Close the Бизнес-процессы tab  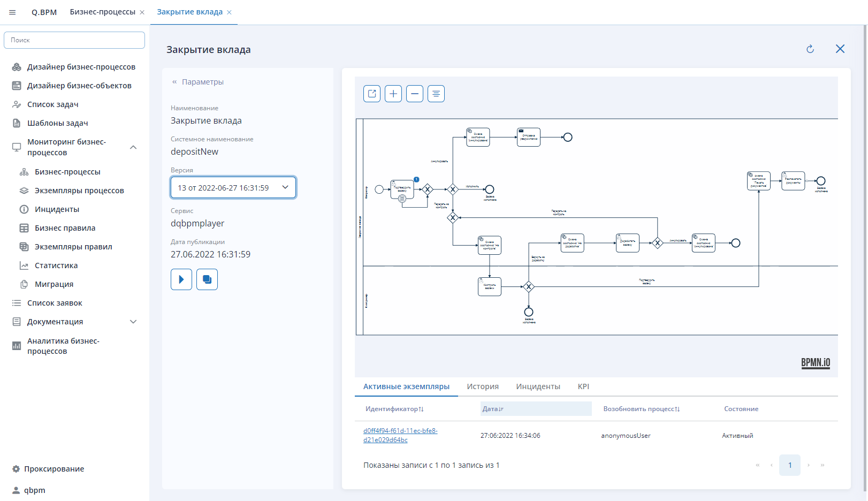142,12
